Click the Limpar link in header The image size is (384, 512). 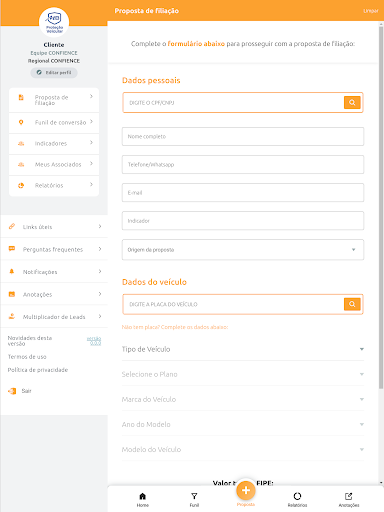[x=371, y=11]
